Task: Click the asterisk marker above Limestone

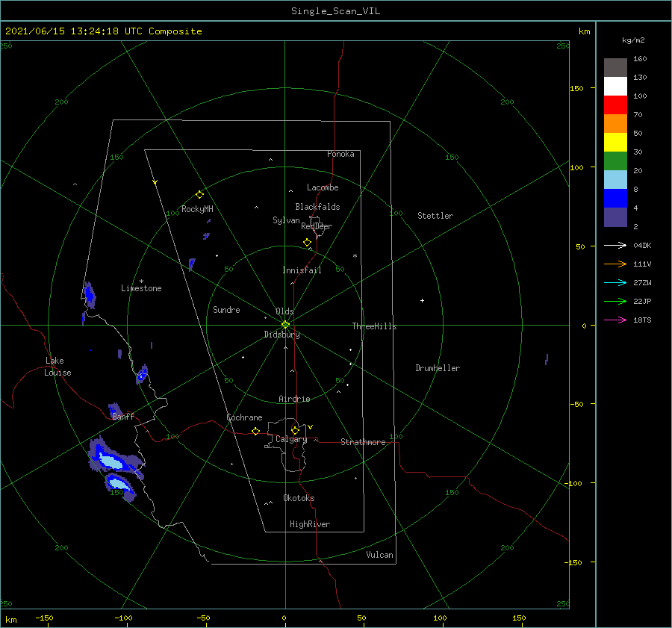Action: 141,282
